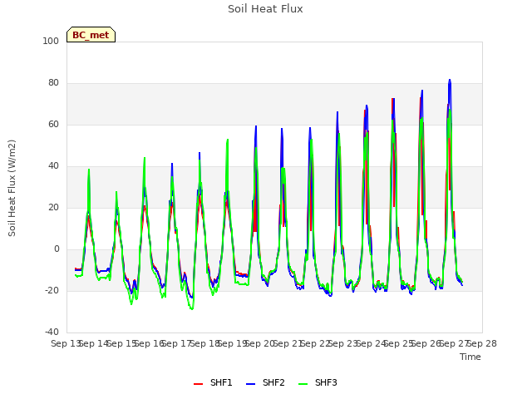Click the 100 y-axis tick label
Image resolution: width=532 pixels, height=399 pixels.
51,41
